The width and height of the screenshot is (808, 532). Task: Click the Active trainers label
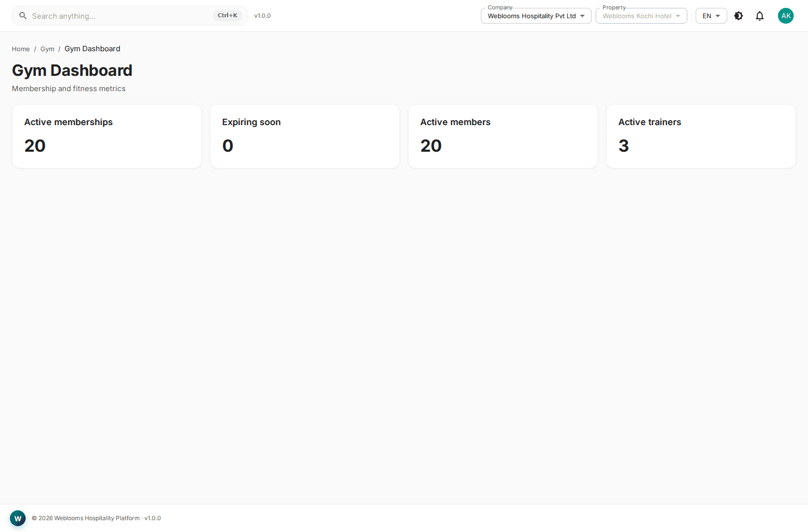tap(649, 122)
